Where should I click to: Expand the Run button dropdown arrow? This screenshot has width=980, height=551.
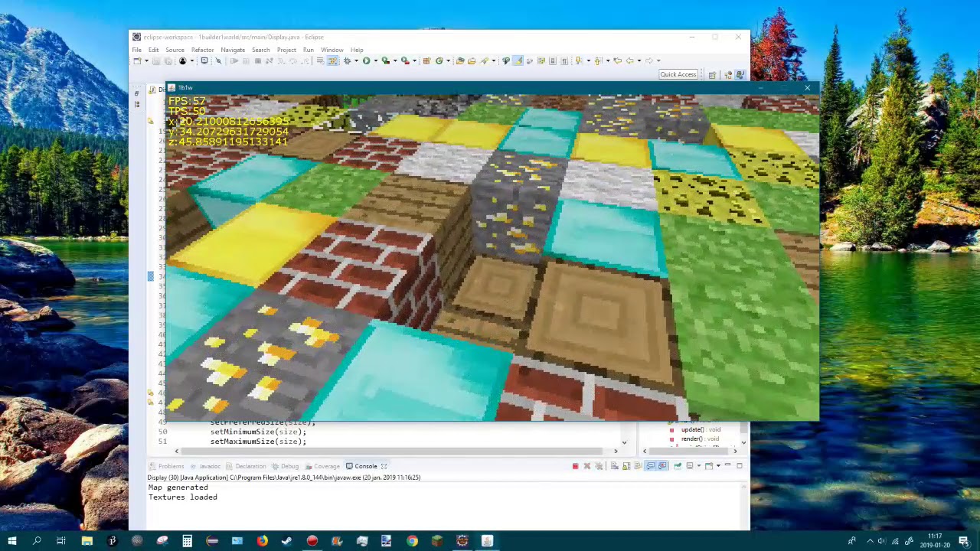(376, 60)
